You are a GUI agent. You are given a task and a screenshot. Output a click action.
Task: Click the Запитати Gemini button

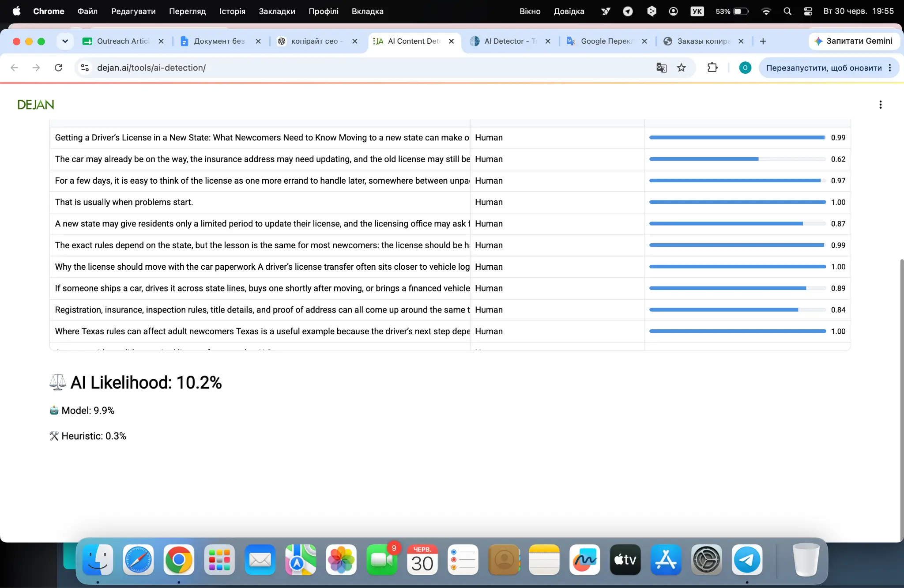coord(854,41)
